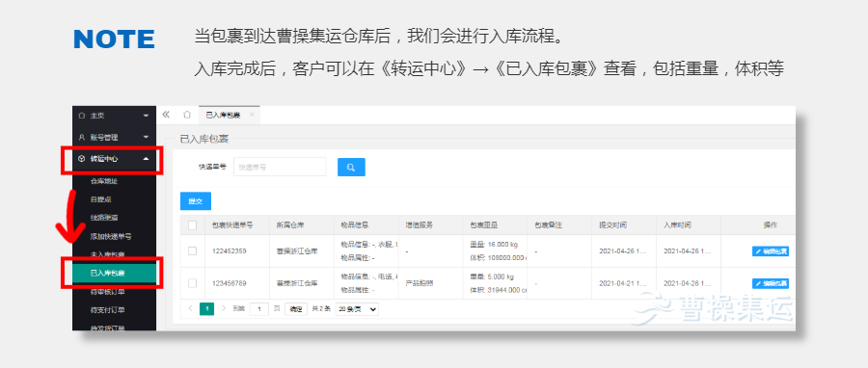Screen dimensions: 868x368
Task: Open 待支付订单 in the sidebar
Action: pos(107,310)
